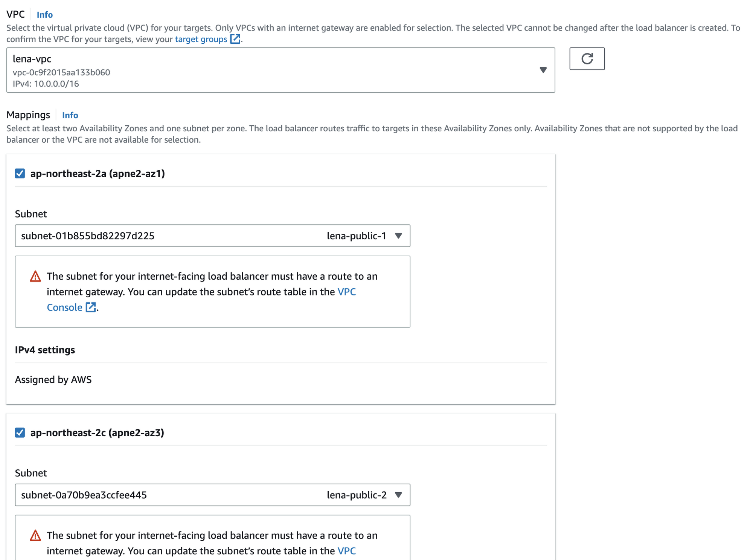Click the Info link next to Mappings
This screenshot has width=753, height=560.
tap(70, 115)
